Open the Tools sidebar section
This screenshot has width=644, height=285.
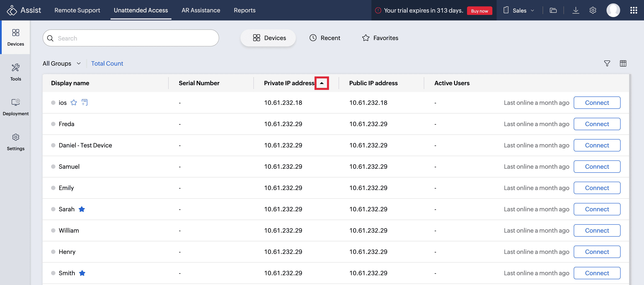(x=16, y=72)
